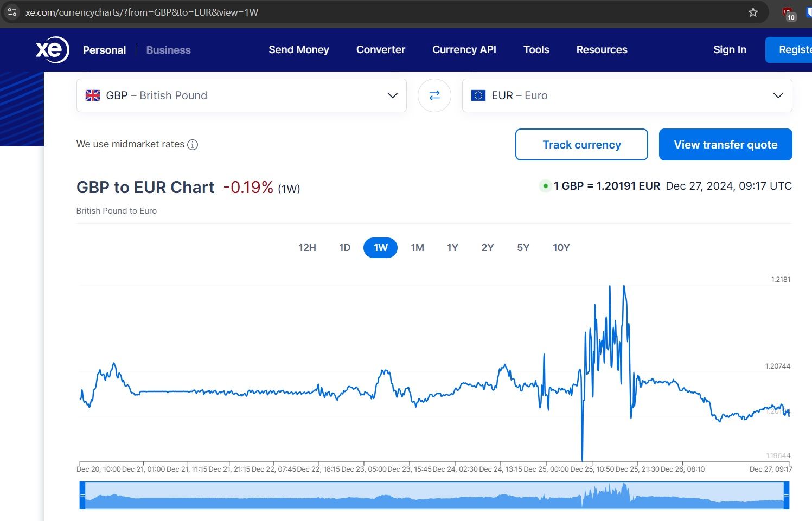Click View transfer quote button
The height and width of the screenshot is (521, 812).
pos(725,145)
